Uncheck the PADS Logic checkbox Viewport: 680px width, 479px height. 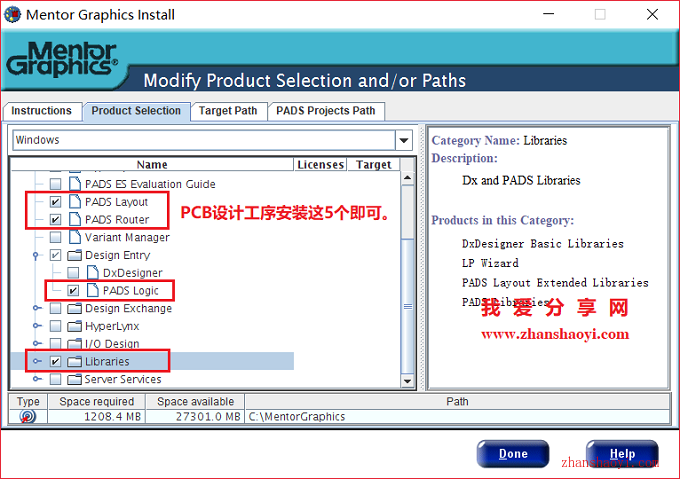73,291
